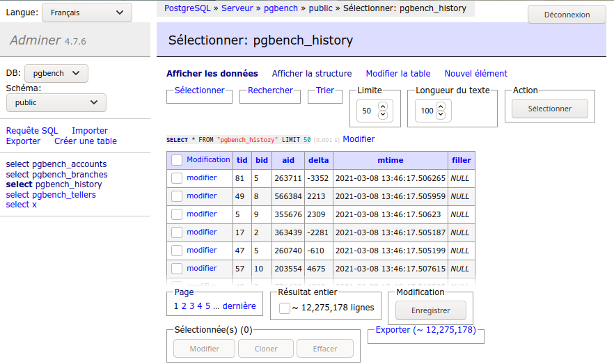
Task: Jump to the dernière page link
Action: (239, 306)
